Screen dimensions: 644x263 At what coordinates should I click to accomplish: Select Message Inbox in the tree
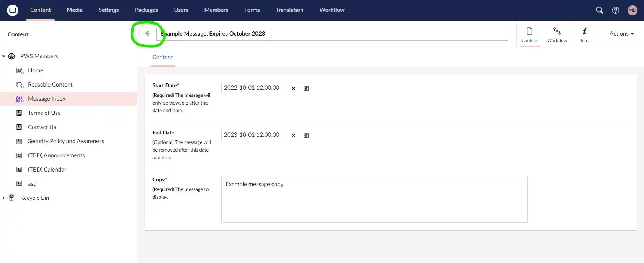pos(47,99)
